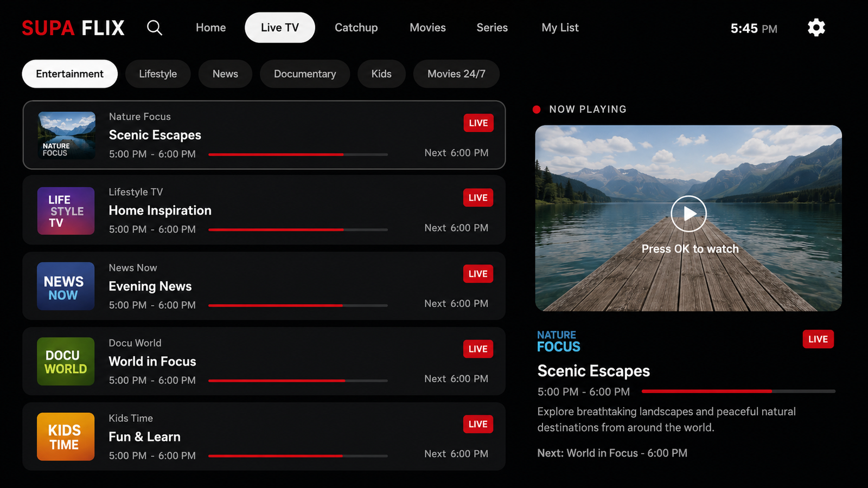Switch to the Catchup tab
Image resolution: width=868 pixels, height=488 pixels.
tap(356, 28)
